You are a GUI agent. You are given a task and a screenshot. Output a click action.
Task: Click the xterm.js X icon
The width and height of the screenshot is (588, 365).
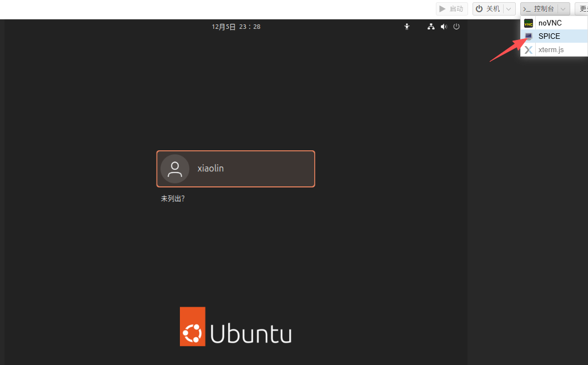(529, 50)
